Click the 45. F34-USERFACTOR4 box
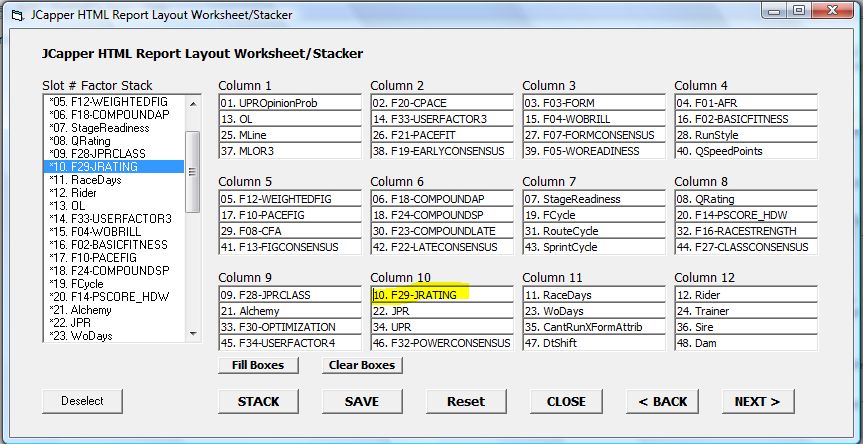This screenshot has height=444, width=863. pyautogui.click(x=290, y=343)
